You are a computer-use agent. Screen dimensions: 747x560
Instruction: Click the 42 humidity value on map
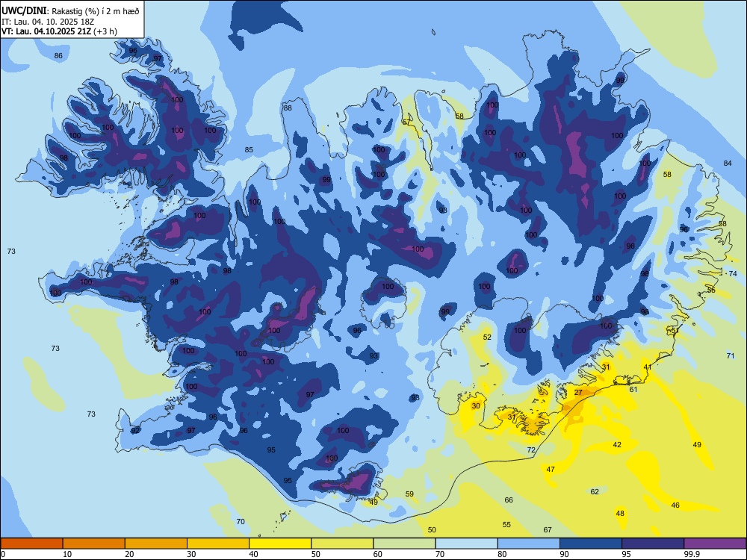click(617, 444)
